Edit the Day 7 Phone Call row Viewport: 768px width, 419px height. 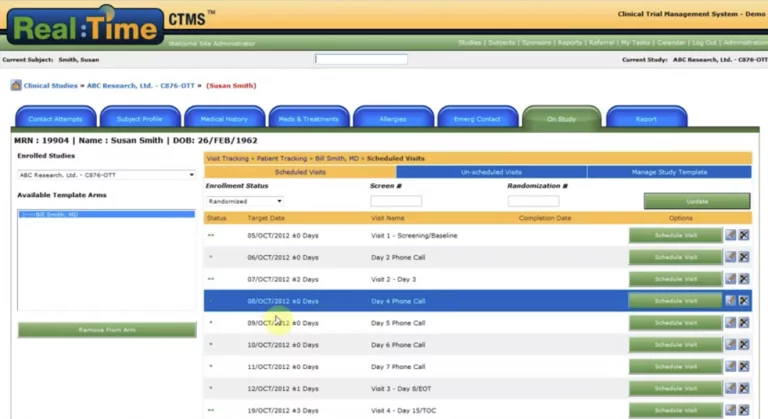(730, 366)
